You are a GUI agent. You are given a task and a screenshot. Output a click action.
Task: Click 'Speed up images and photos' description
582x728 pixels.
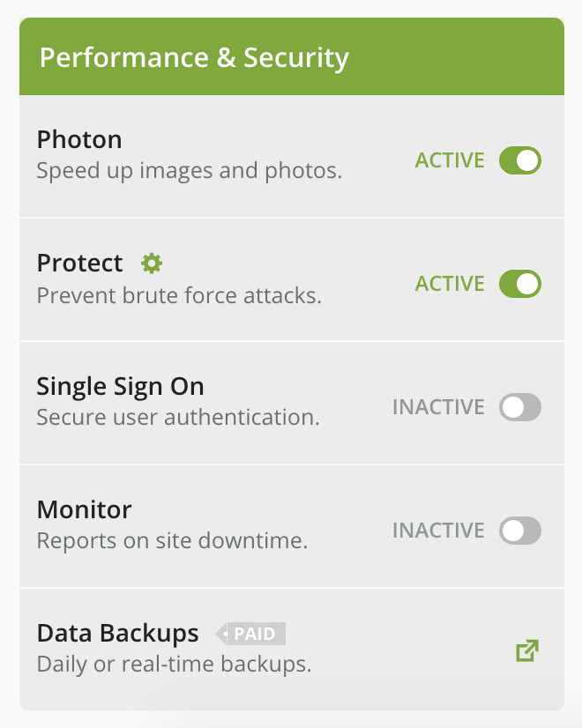[x=190, y=171]
